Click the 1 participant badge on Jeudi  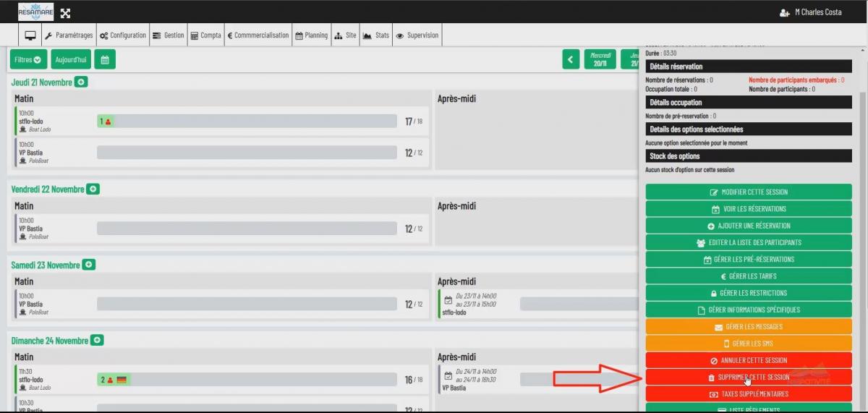(x=105, y=122)
